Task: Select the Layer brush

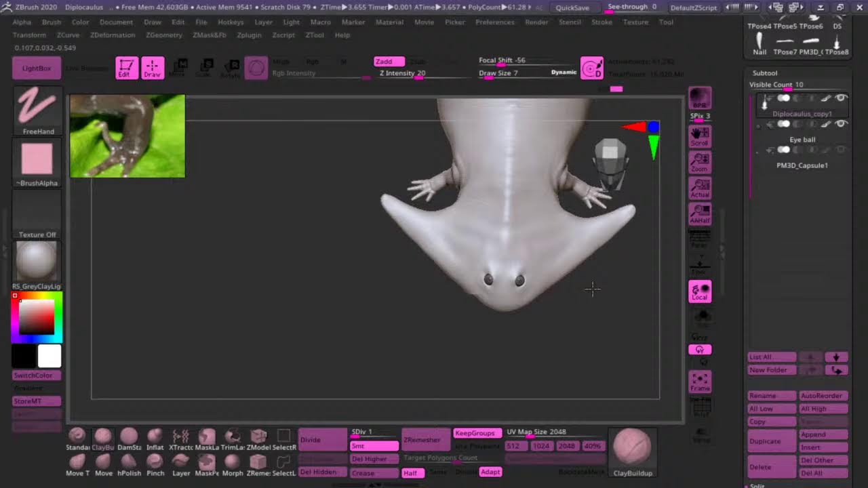Action: 180,465
